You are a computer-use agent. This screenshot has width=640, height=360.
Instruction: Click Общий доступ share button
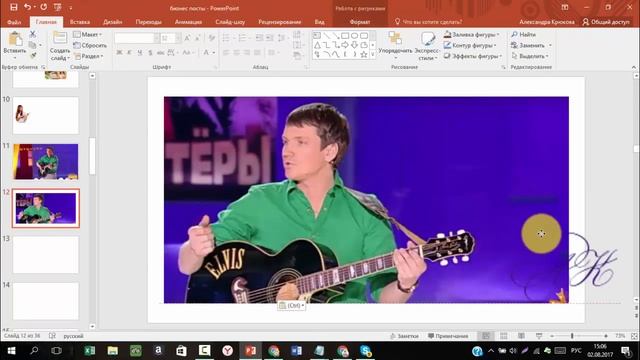606,22
